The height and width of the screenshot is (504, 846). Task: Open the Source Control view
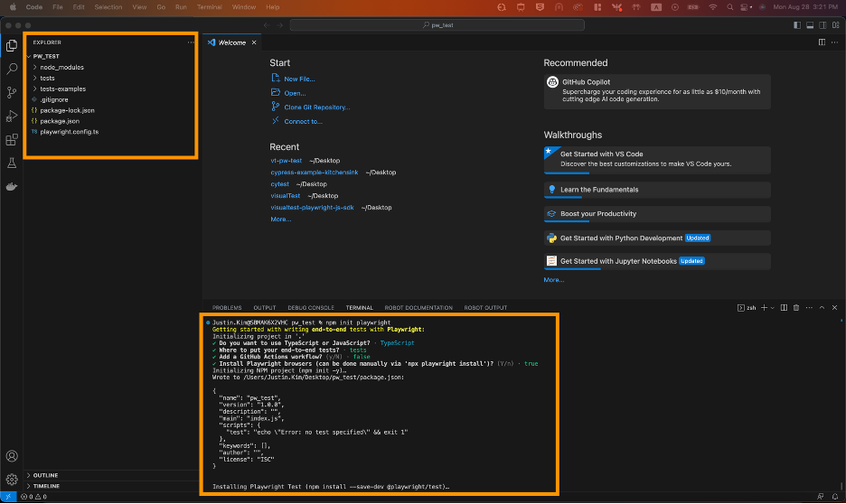point(12,92)
